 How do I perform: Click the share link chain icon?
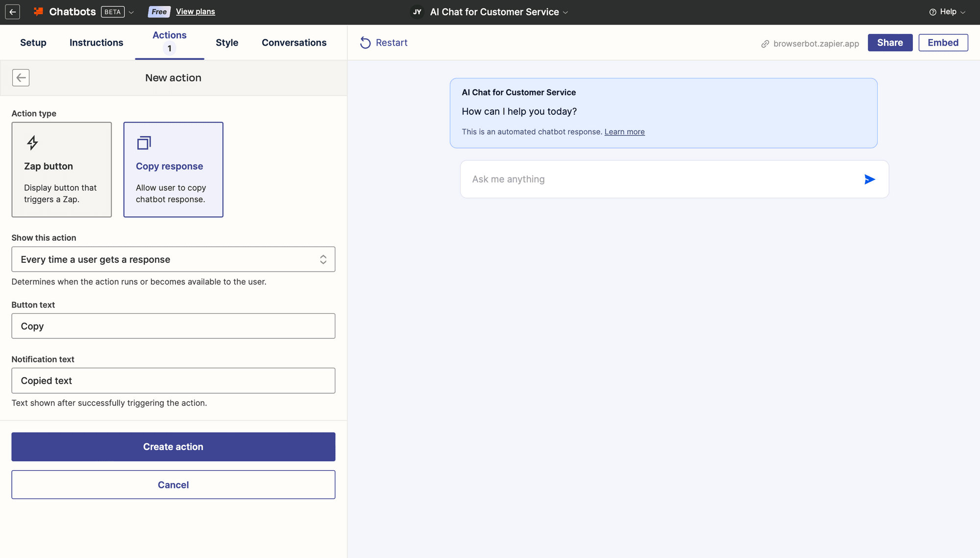tap(764, 43)
